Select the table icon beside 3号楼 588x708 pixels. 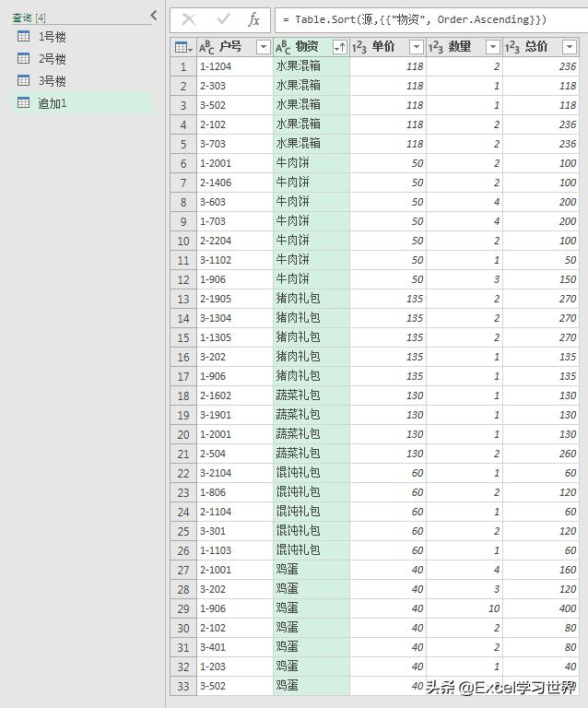[x=23, y=80]
